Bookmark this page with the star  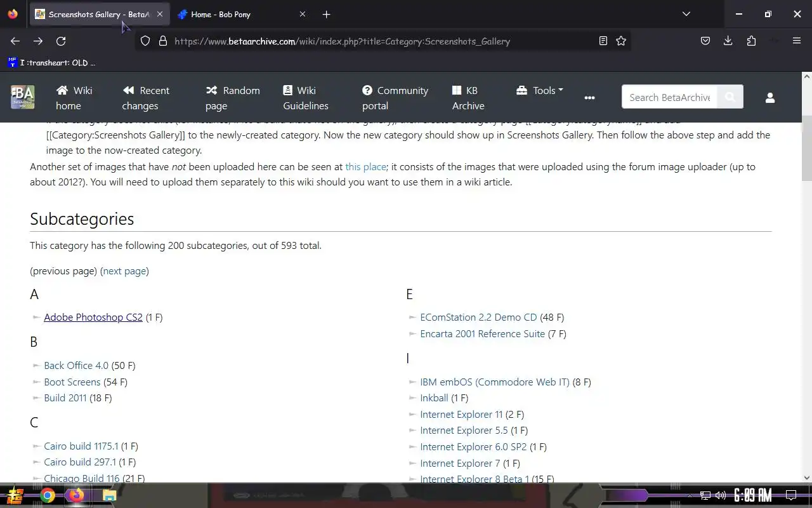click(x=621, y=41)
